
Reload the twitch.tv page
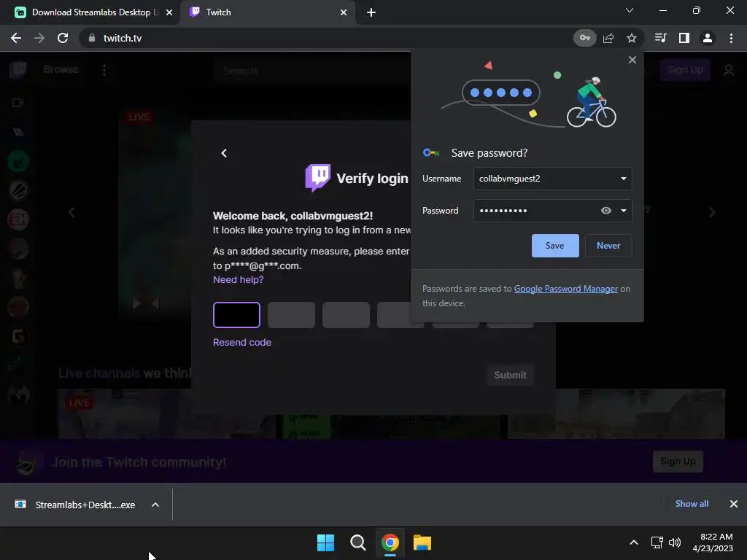coord(63,38)
